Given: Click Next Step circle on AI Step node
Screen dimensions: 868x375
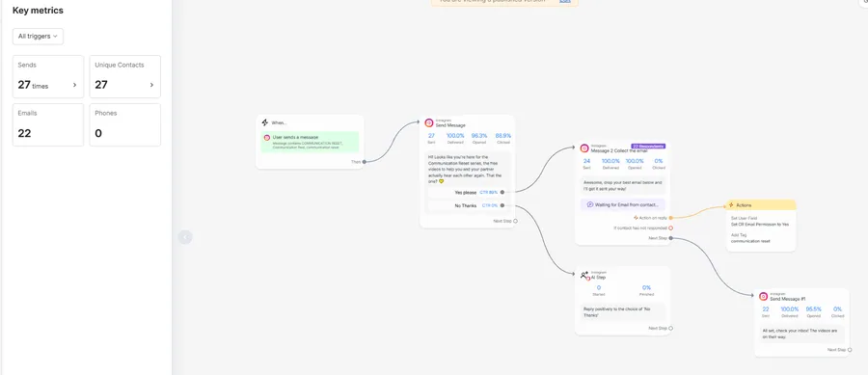Looking at the screenshot, I should pos(671,328).
